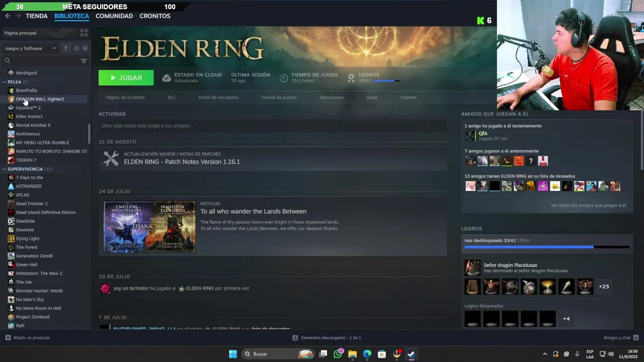The height and width of the screenshot is (362, 644).
Task: Select TEKKEN 7 in the library list
Action: (x=26, y=160)
